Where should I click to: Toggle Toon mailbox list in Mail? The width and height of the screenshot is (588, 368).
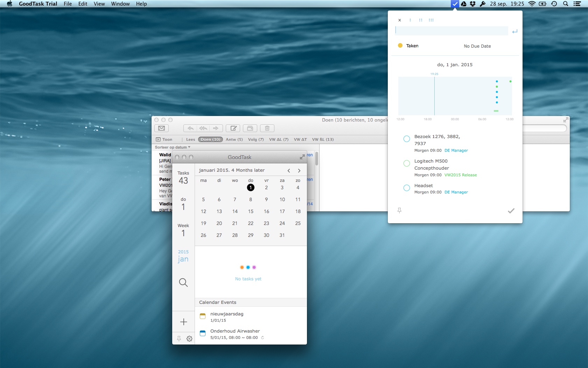click(x=164, y=139)
